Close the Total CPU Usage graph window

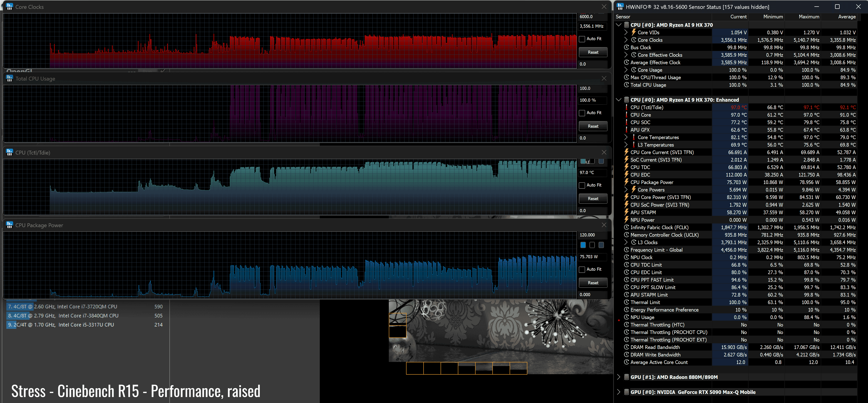point(604,79)
